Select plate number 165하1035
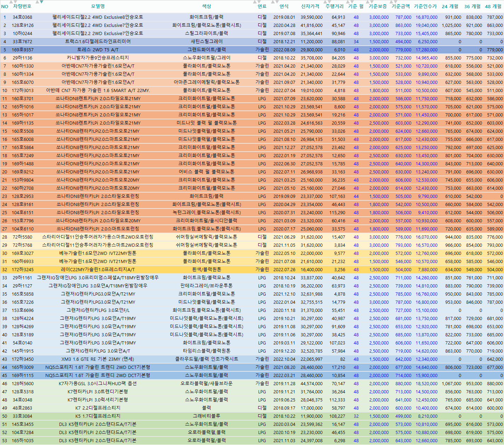The image size is (504, 445). point(23,440)
